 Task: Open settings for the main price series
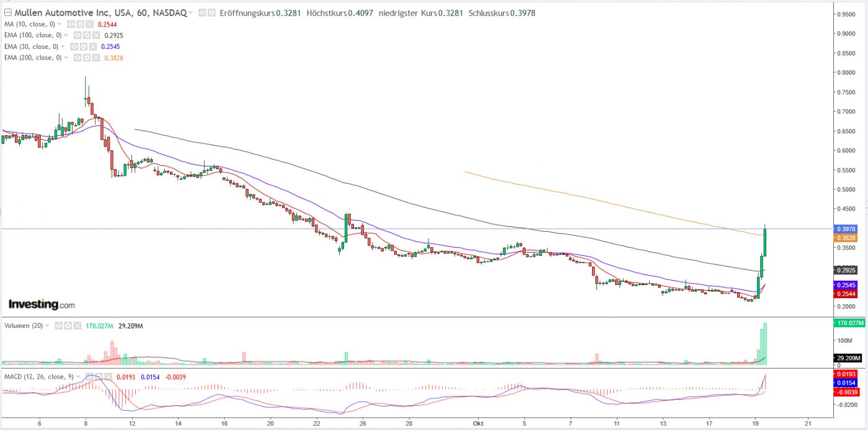coord(211,13)
